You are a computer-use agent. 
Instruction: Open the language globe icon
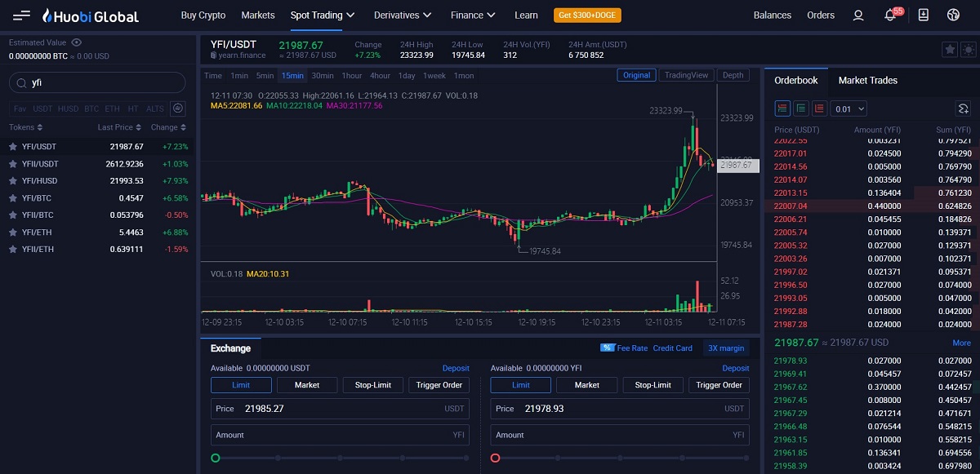coord(953,16)
